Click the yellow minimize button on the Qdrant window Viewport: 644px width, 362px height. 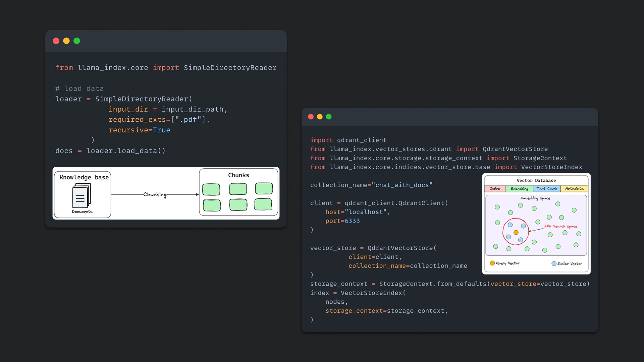point(320,117)
